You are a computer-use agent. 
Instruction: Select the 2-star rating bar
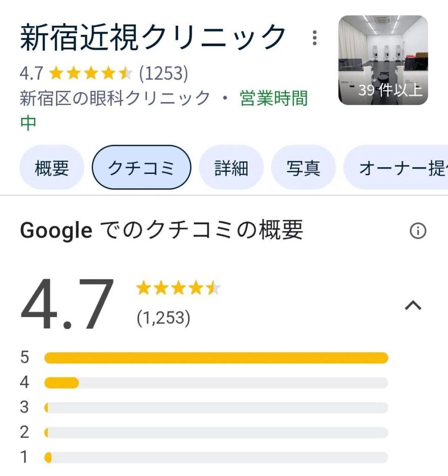pyautogui.click(x=216, y=433)
